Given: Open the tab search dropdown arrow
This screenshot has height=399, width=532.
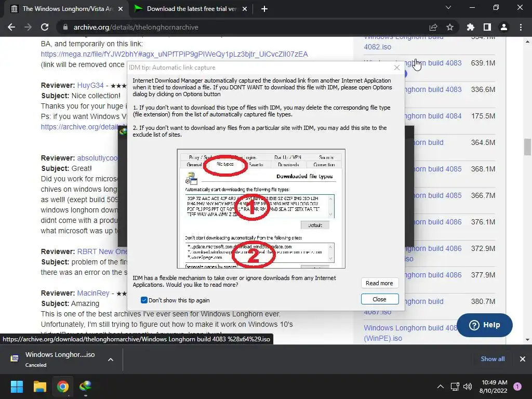Looking at the screenshot, I should (x=448, y=8).
